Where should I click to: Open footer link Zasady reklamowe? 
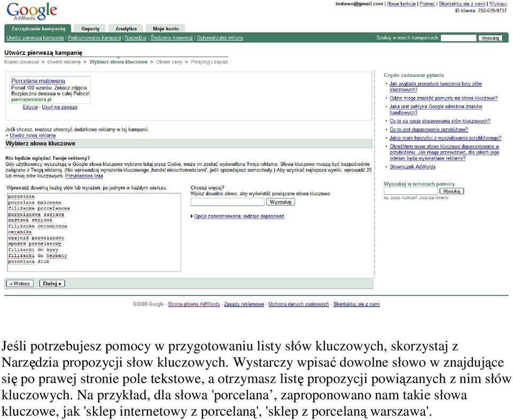pyautogui.click(x=244, y=304)
